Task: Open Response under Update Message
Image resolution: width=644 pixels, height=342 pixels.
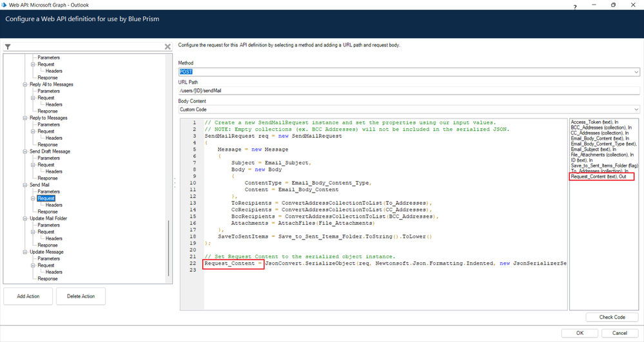Action: point(48,279)
